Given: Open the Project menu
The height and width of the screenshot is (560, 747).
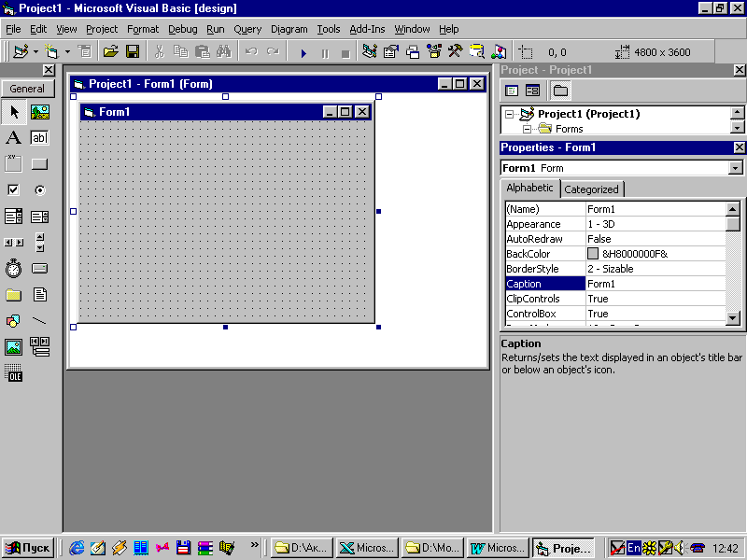Looking at the screenshot, I should (x=102, y=30).
